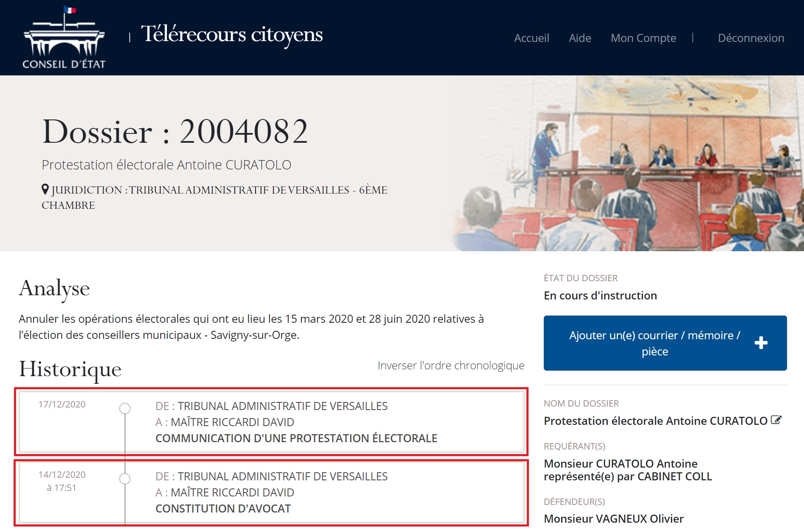Screen dimensions: 804x532
Task: Click the white plus icon on the blue button
Action: tap(761, 343)
